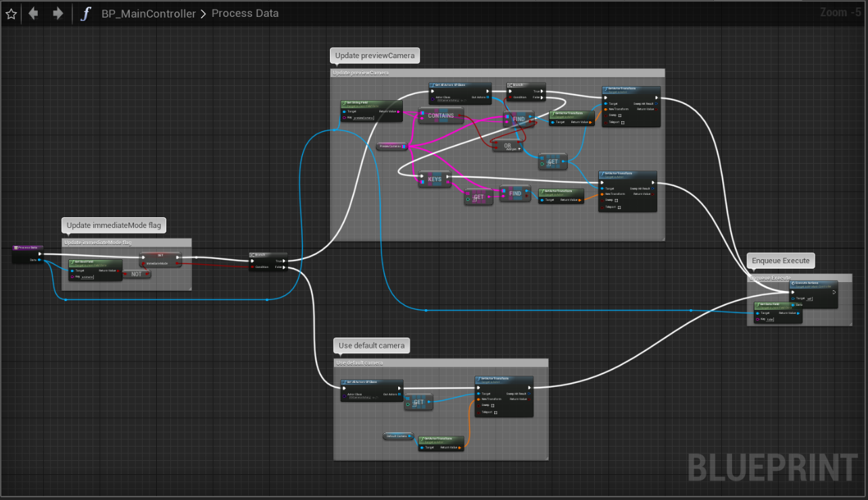Go back with the left navigation arrow

click(x=32, y=14)
